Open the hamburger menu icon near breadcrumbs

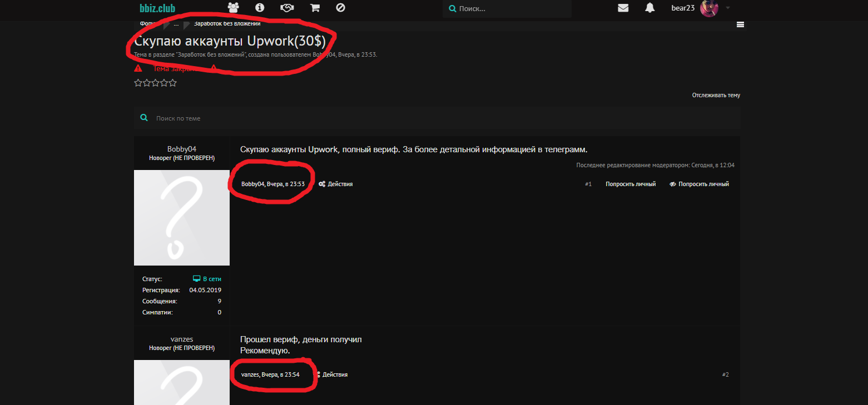[x=740, y=24]
